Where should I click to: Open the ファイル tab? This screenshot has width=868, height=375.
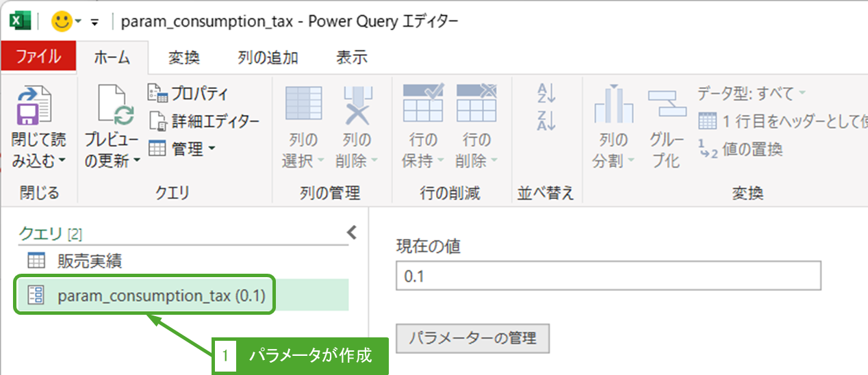38,57
